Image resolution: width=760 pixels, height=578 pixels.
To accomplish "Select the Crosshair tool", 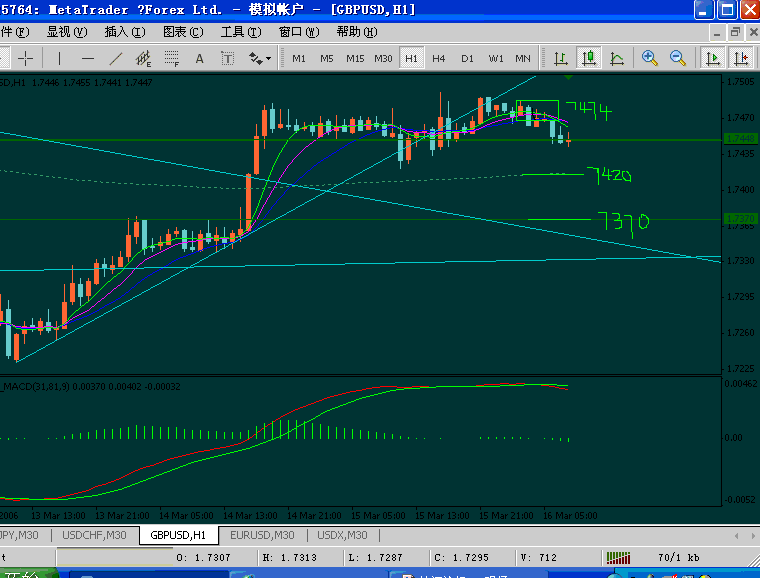I will (25, 59).
